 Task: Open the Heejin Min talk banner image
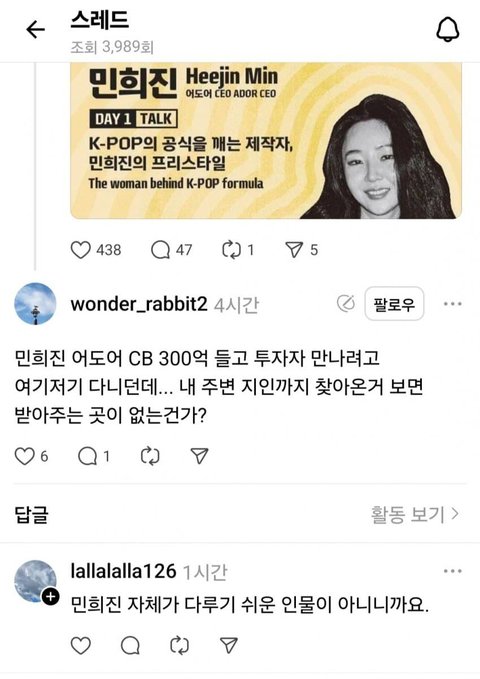[266, 140]
